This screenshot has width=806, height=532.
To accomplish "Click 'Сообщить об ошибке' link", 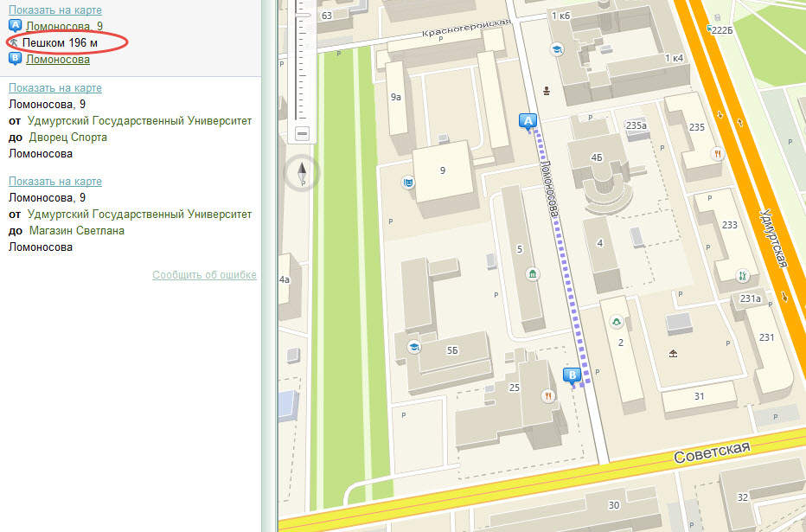I will tap(204, 275).
